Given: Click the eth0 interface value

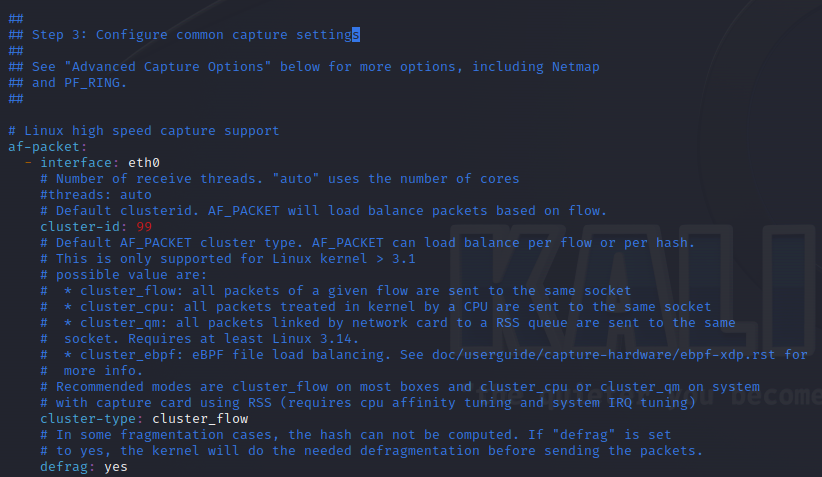Looking at the screenshot, I should click(x=144, y=162).
